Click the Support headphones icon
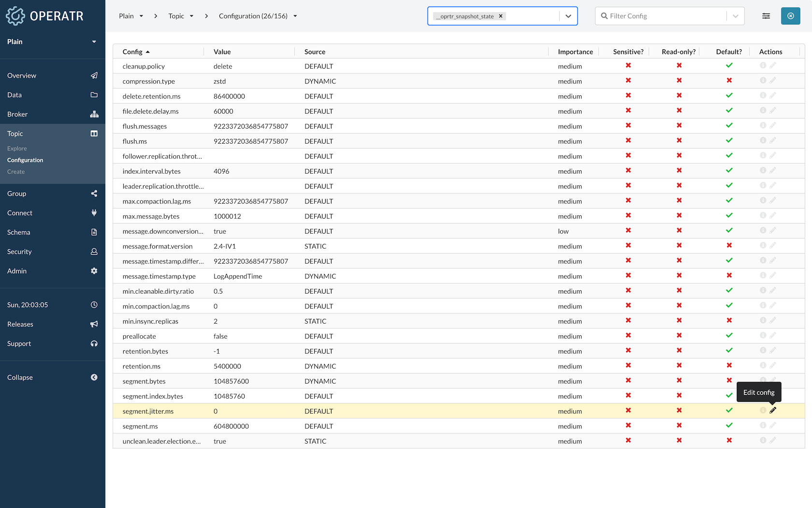Viewport: 812px width, 508px height. [x=94, y=344]
